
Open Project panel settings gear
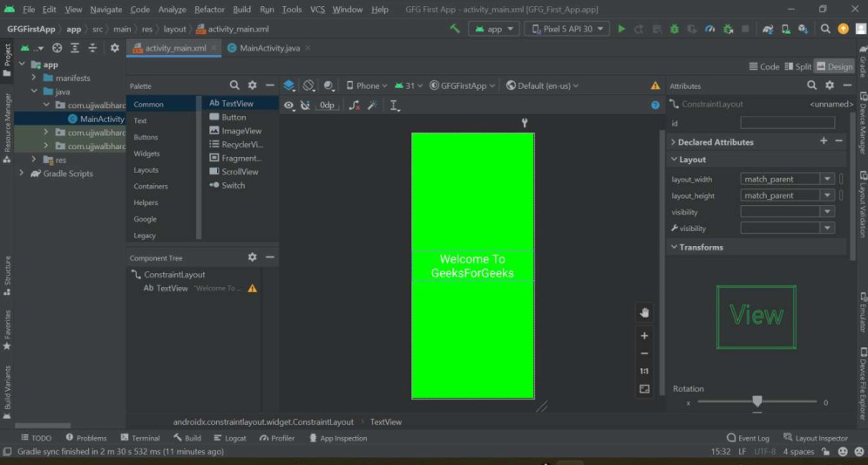114,48
